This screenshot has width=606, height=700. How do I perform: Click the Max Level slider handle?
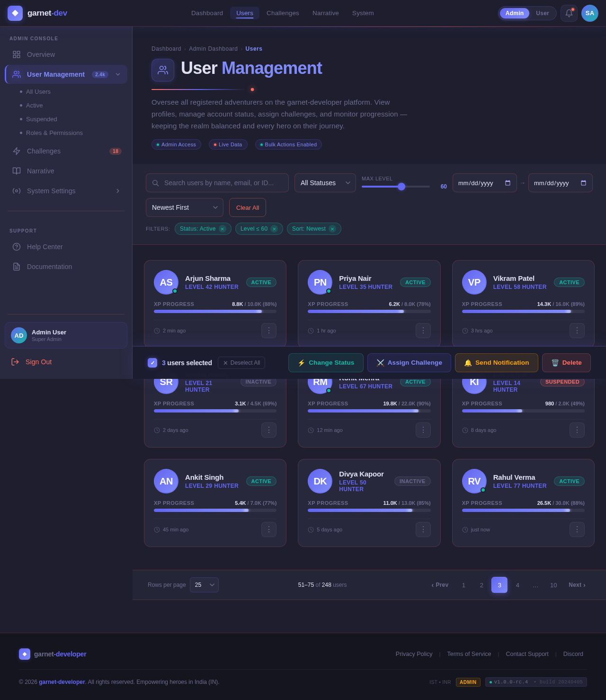pyautogui.click(x=401, y=187)
